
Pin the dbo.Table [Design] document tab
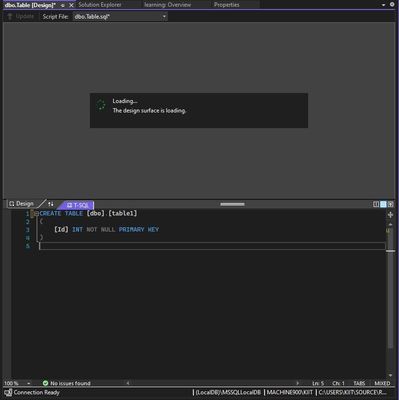click(x=63, y=5)
